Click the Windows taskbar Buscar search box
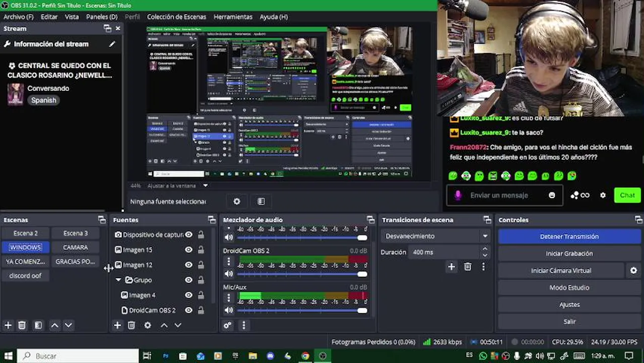The width and height of the screenshot is (644, 363). [x=78, y=356]
